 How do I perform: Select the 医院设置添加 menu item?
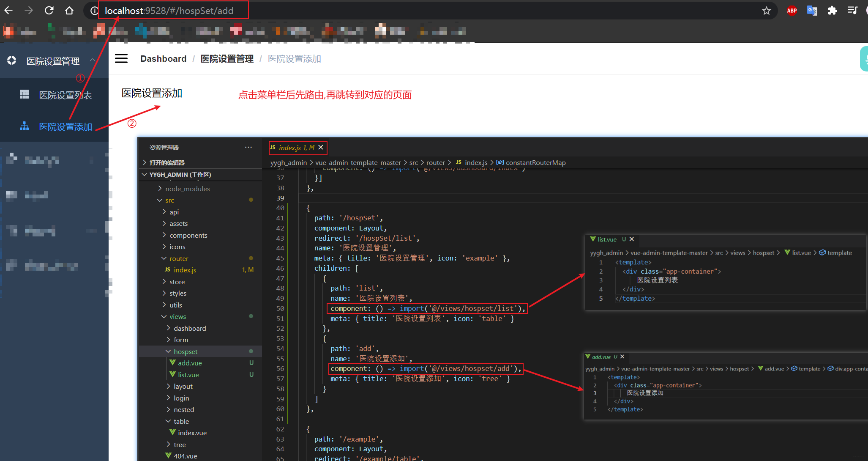click(x=65, y=127)
